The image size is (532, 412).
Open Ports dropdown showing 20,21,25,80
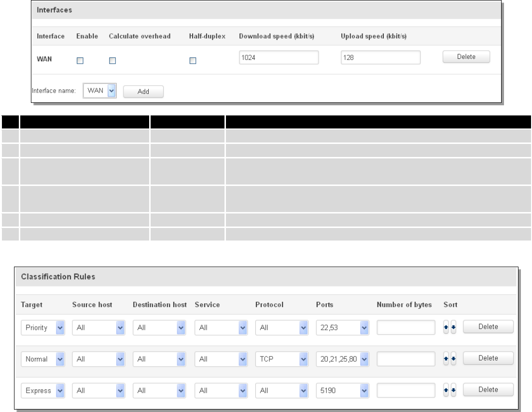342,359
